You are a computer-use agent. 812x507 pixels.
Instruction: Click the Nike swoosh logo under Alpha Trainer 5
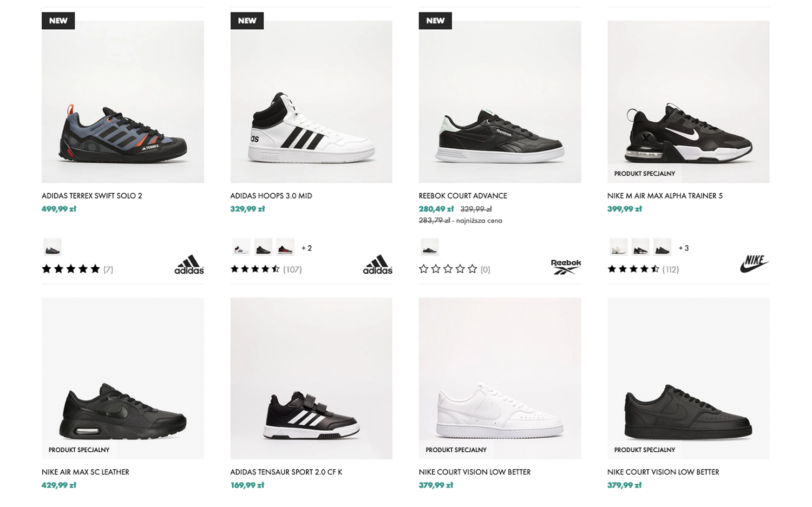[x=754, y=264]
